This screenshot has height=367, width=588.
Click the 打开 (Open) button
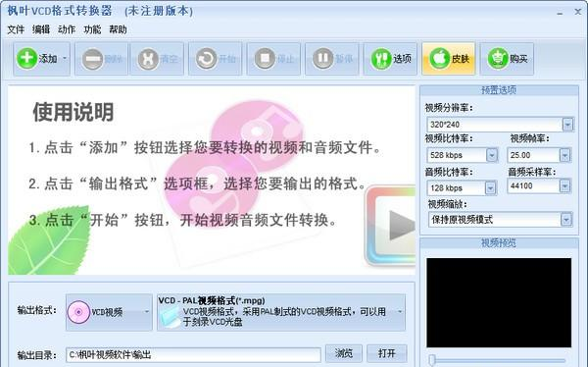pyautogui.click(x=387, y=353)
